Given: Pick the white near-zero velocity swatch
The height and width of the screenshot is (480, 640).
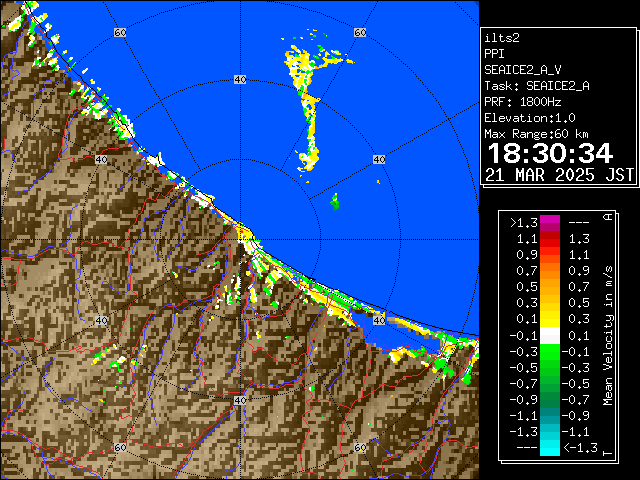Looking at the screenshot, I should (x=550, y=336).
